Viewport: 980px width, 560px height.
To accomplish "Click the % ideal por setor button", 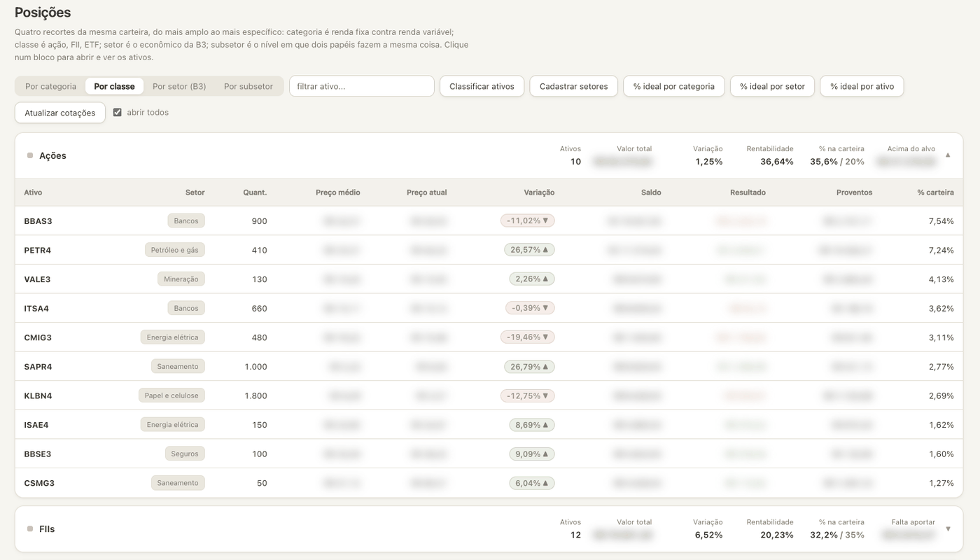I will [772, 86].
